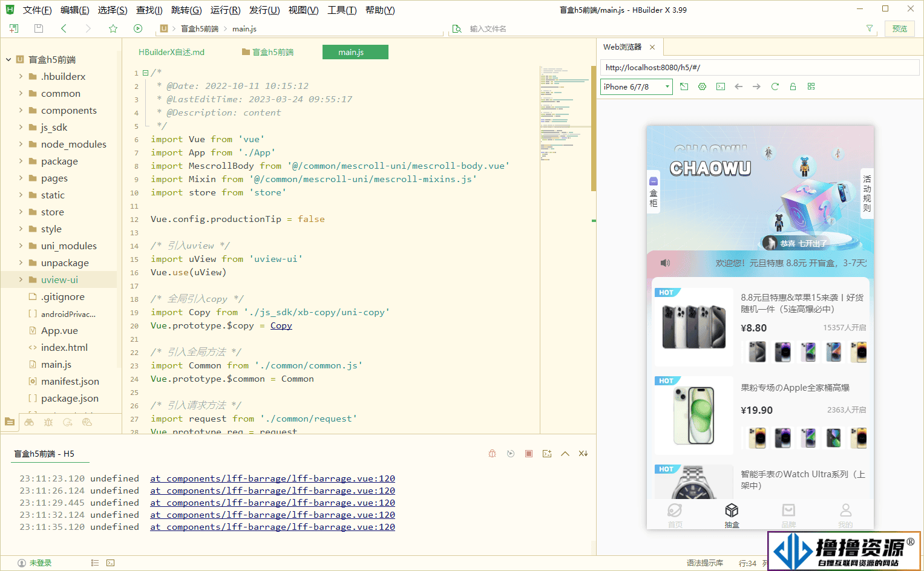Select the 抽盒 tab in phone preview
Image resolution: width=924 pixels, height=571 pixels.
732,515
